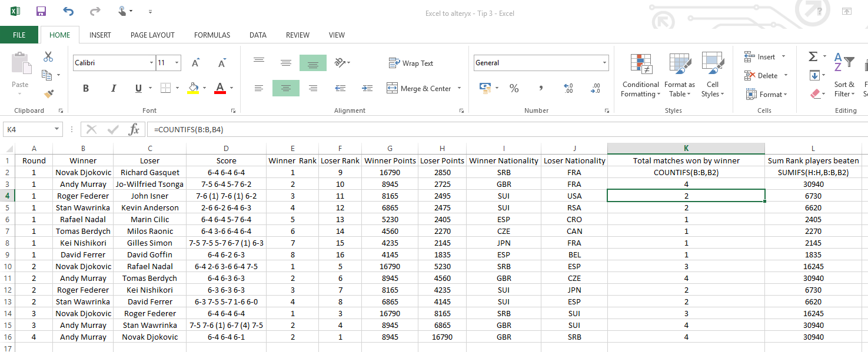Expand the General number format dropdown
Screen dimensions: 868x352
point(604,63)
